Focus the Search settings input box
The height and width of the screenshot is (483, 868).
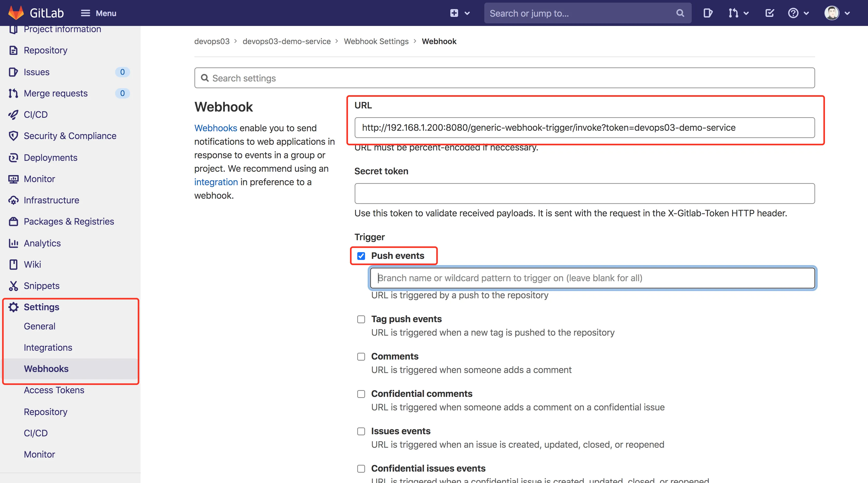point(505,78)
